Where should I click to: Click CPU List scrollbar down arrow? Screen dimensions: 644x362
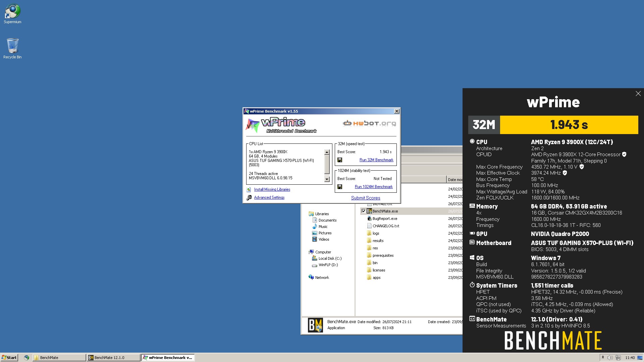tap(327, 179)
